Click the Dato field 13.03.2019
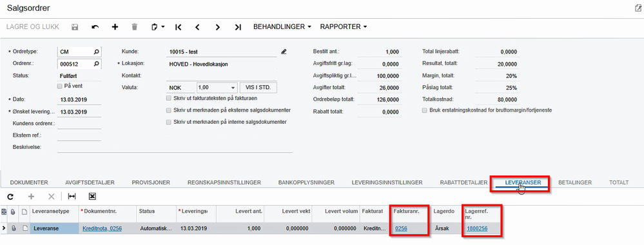This screenshot has width=644, height=245. click(79, 100)
